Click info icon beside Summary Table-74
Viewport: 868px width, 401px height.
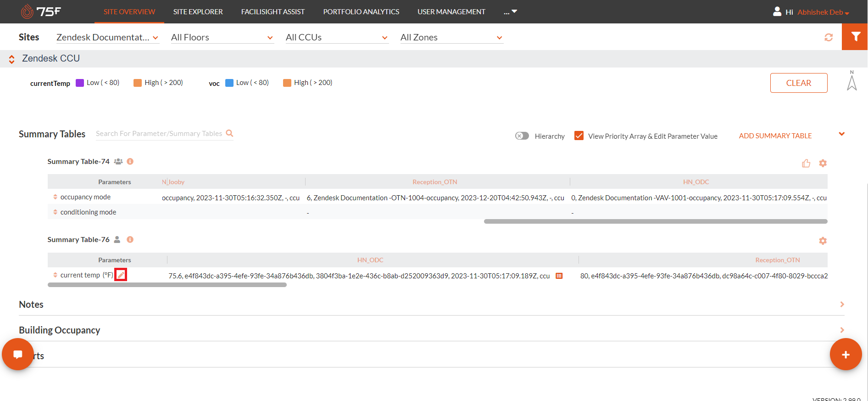tap(130, 162)
